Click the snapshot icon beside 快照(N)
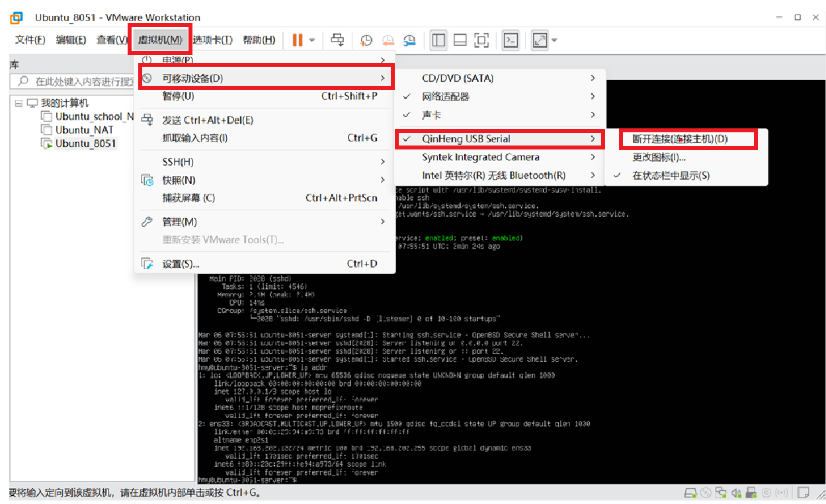The width and height of the screenshot is (826, 504). coord(147,180)
